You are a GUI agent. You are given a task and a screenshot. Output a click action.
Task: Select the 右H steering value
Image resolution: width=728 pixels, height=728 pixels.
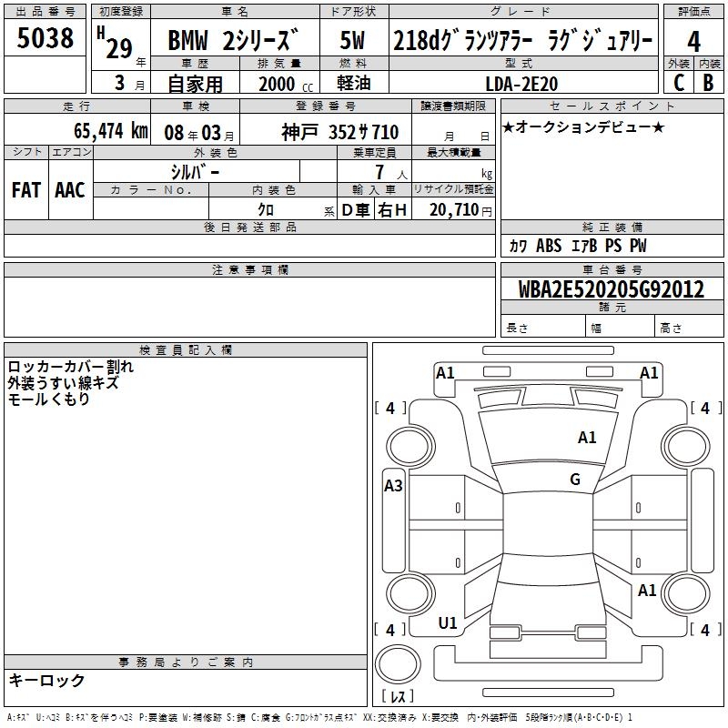(392, 210)
